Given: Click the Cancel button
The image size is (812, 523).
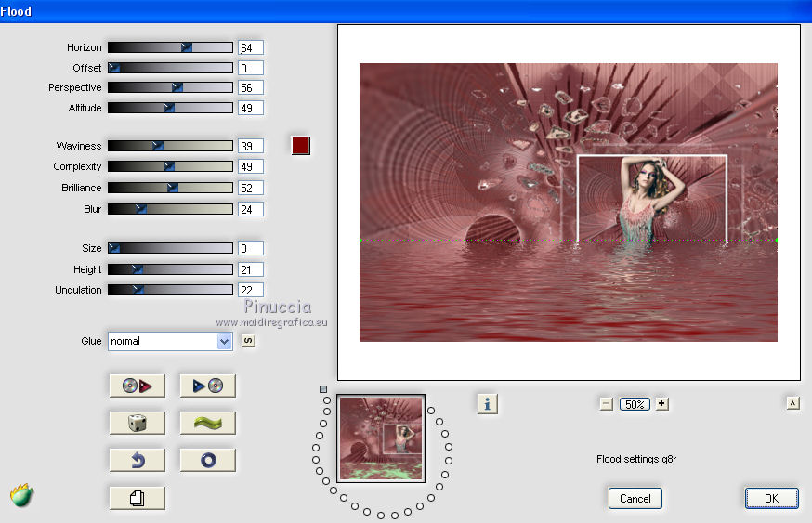Looking at the screenshot, I should pyautogui.click(x=635, y=499).
